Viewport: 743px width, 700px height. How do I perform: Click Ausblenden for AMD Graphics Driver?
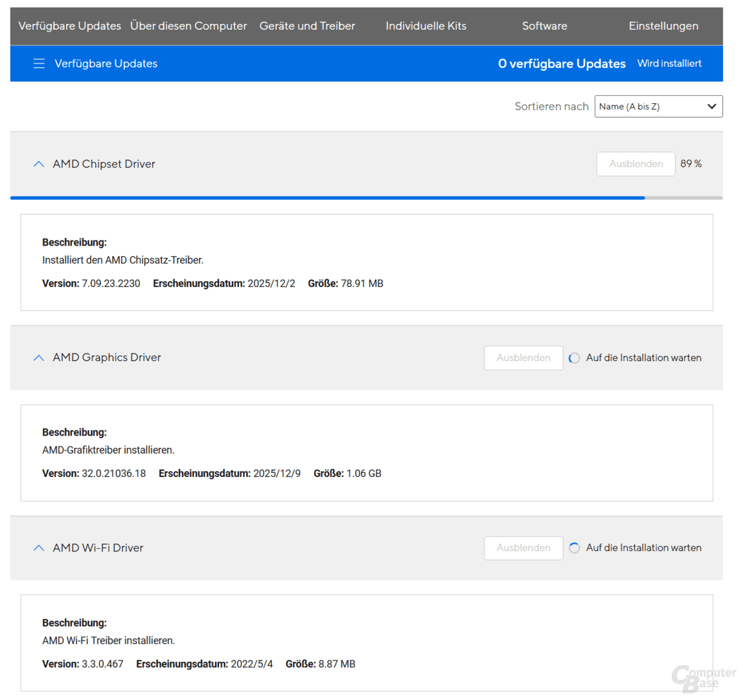(x=523, y=358)
